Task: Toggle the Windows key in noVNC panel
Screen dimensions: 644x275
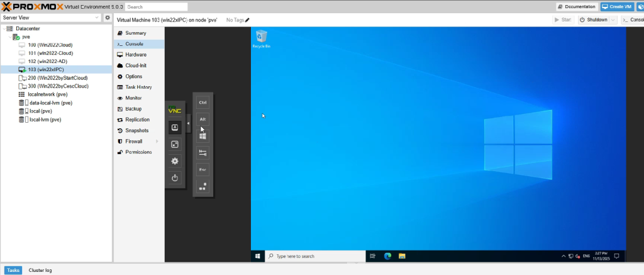Action: 203,135
